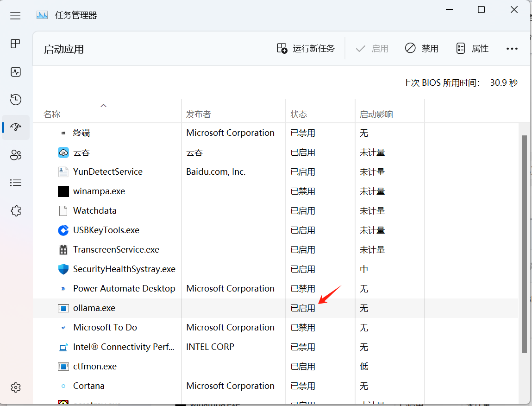This screenshot has height=406, width=532.
Task: Sort by the 状态 column header
Action: [299, 114]
